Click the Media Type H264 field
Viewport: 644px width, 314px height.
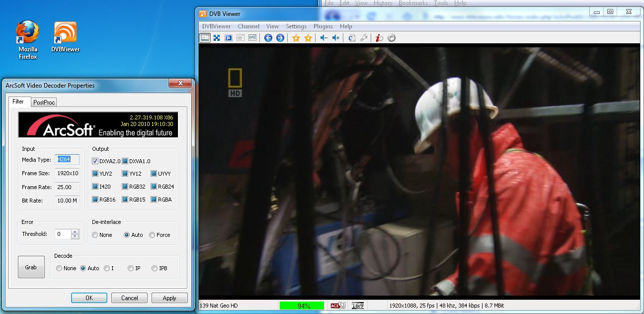(x=67, y=160)
